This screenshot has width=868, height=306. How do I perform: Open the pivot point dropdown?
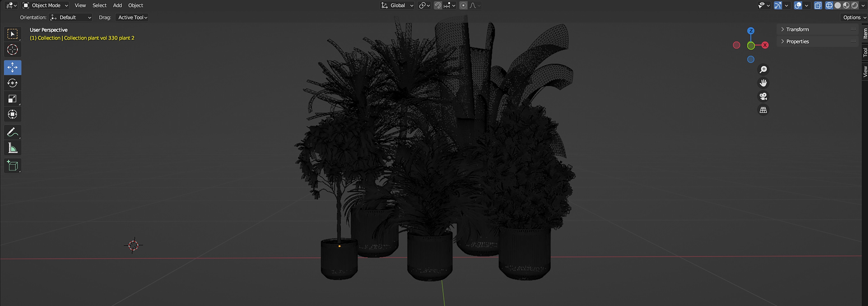point(424,5)
